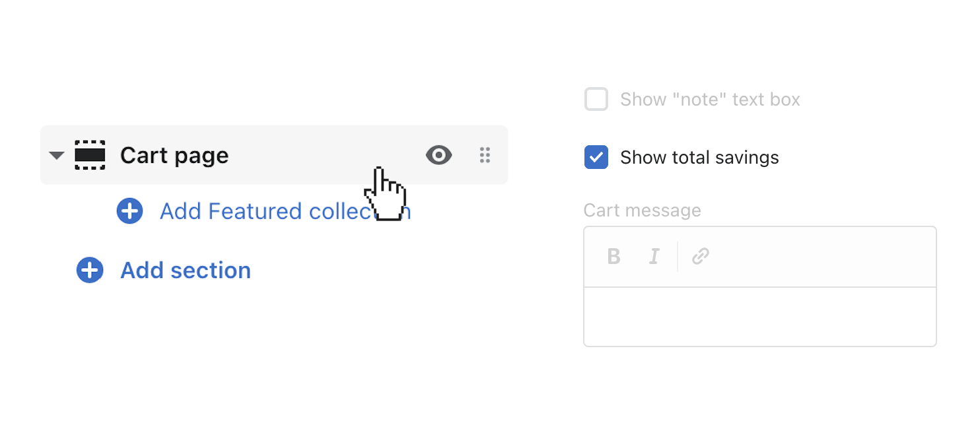Uncheck the Show total savings checkbox
The width and height of the screenshot is (980, 431).
596,158
